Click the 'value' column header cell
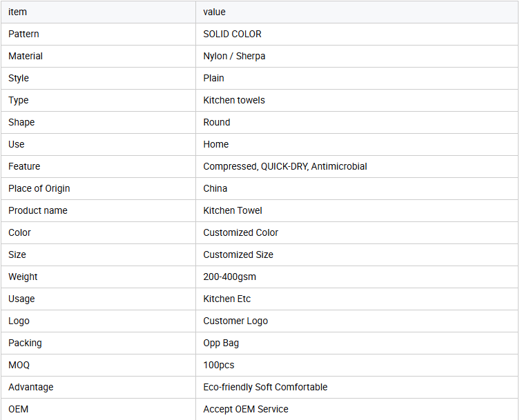This screenshot has width=522, height=420. point(214,12)
